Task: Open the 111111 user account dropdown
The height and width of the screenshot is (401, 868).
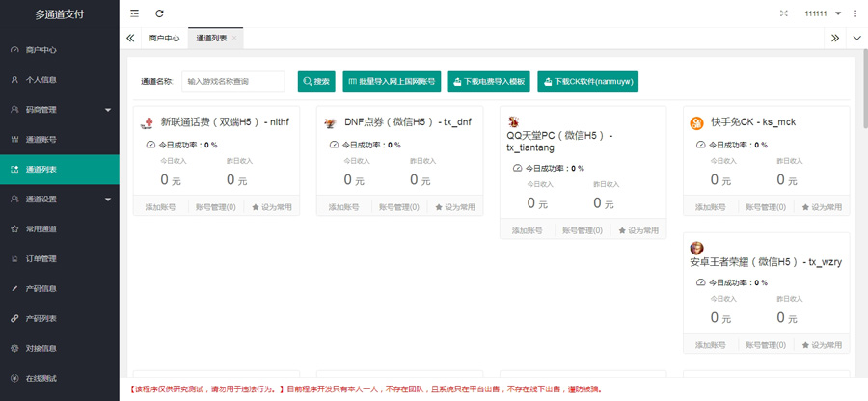Action: pos(823,13)
